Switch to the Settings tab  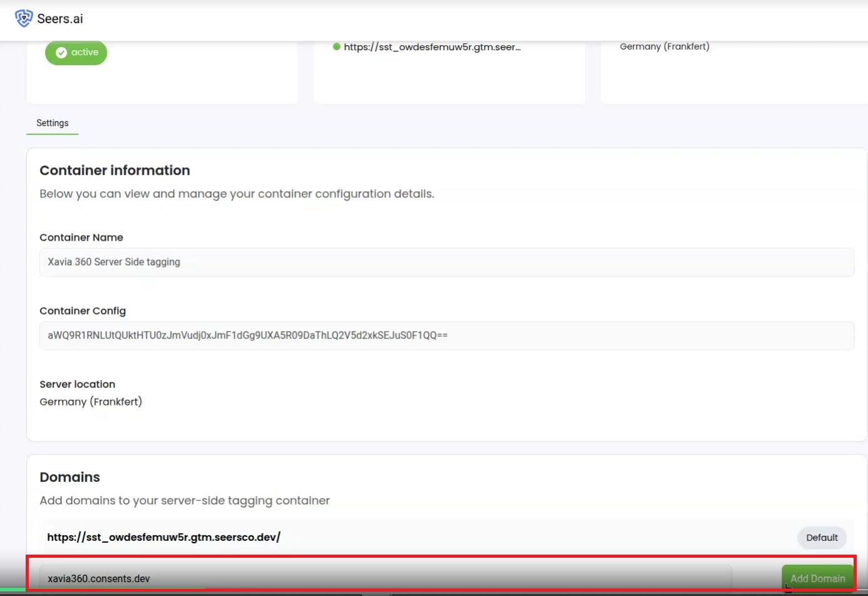[53, 123]
